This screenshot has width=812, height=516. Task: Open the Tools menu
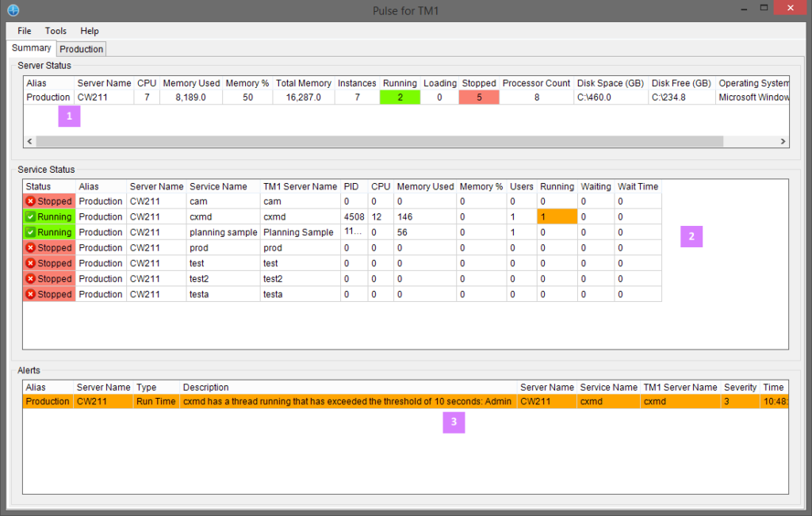coord(56,31)
